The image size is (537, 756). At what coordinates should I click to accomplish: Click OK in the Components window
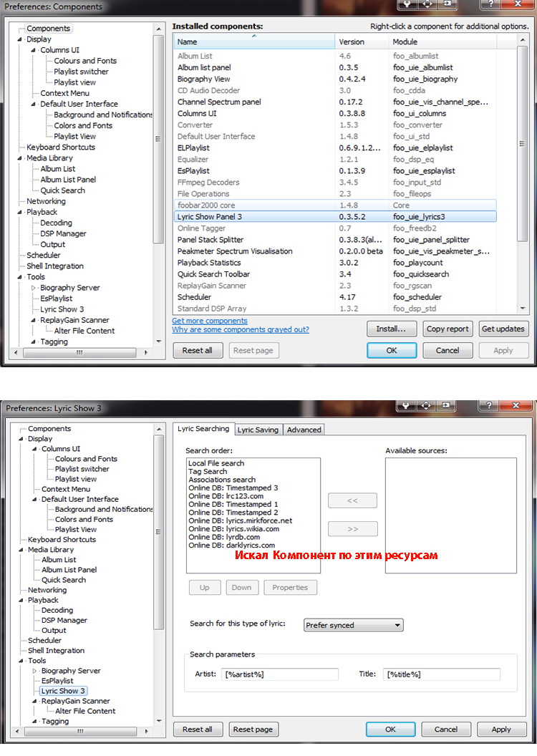pyautogui.click(x=392, y=351)
